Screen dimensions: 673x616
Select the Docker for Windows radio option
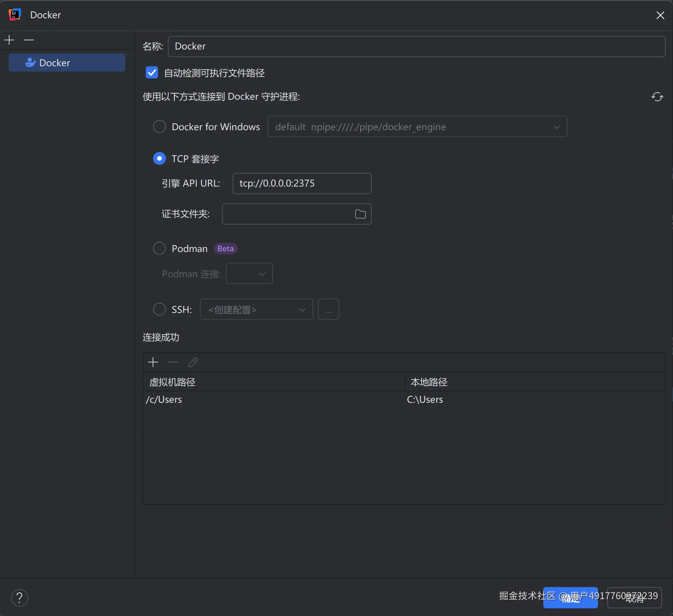(x=159, y=126)
